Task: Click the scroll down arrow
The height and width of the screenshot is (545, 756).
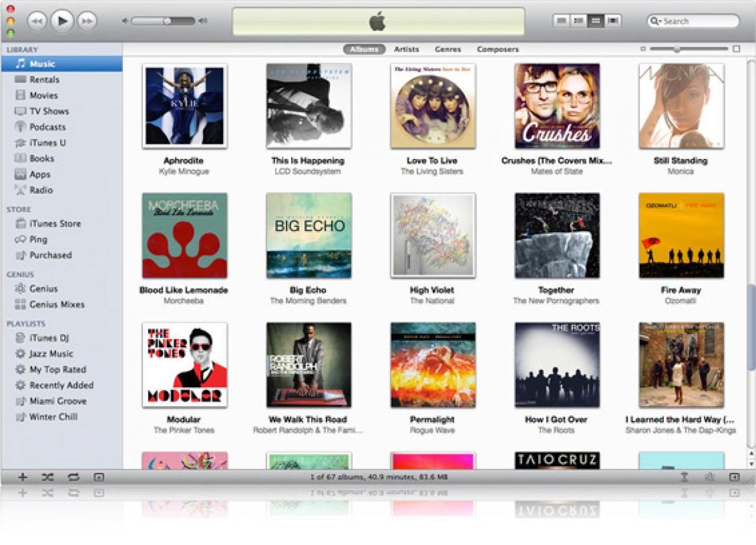Action: [x=751, y=464]
